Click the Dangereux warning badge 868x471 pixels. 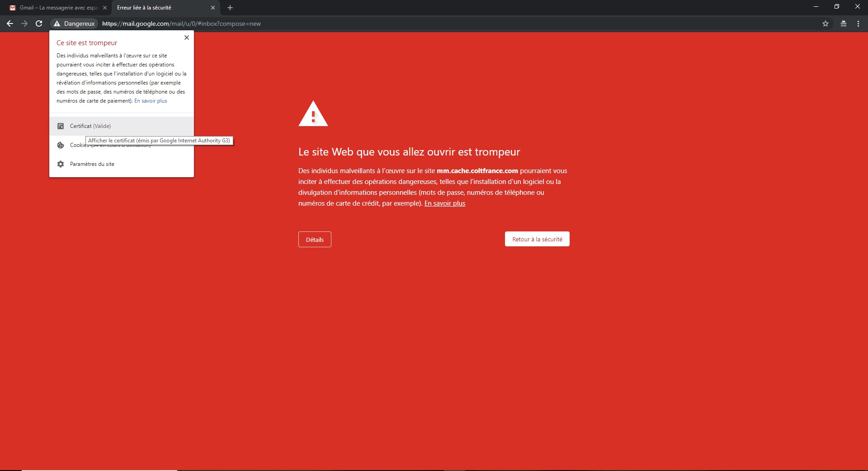pyautogui.click(x=74, y=24)
